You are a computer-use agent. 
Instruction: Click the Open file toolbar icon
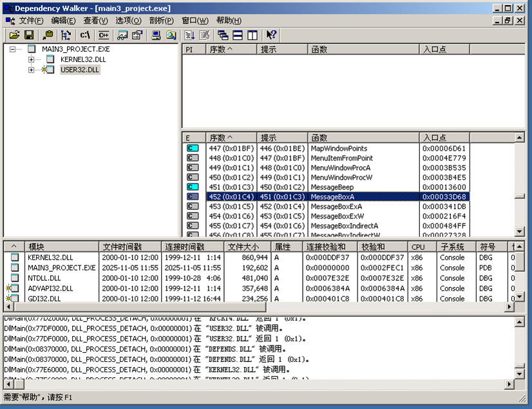pyautogui.click(x=14, y=35)
